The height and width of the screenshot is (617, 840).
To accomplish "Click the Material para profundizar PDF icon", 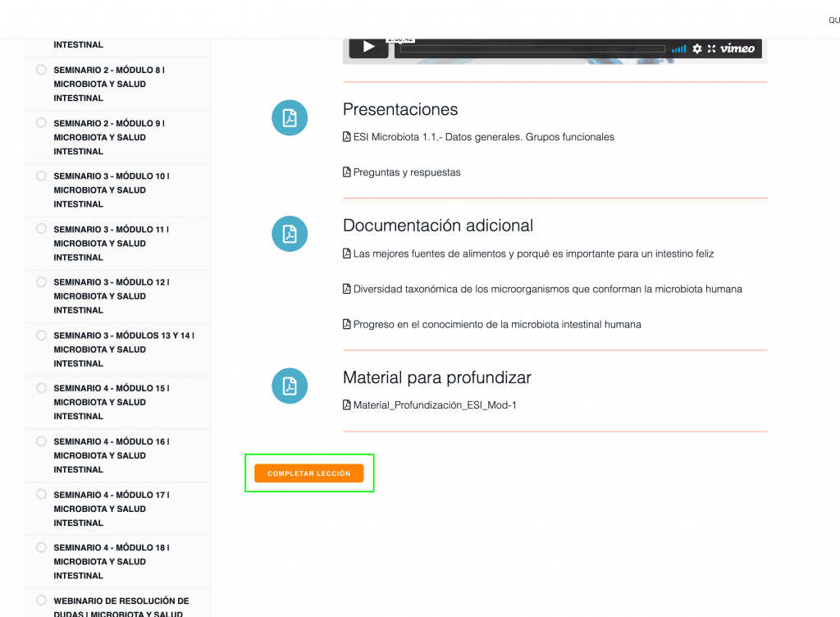I will tap(290, 386).
